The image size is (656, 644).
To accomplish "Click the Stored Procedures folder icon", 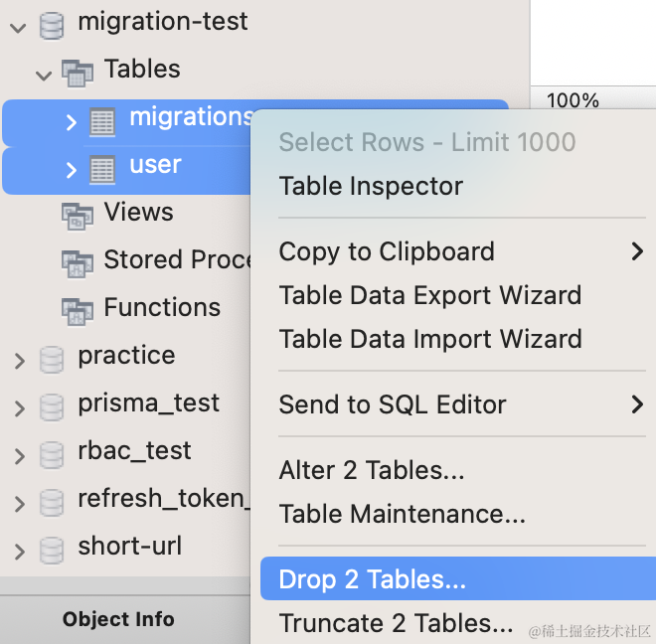I will click(x=77, y=261).
